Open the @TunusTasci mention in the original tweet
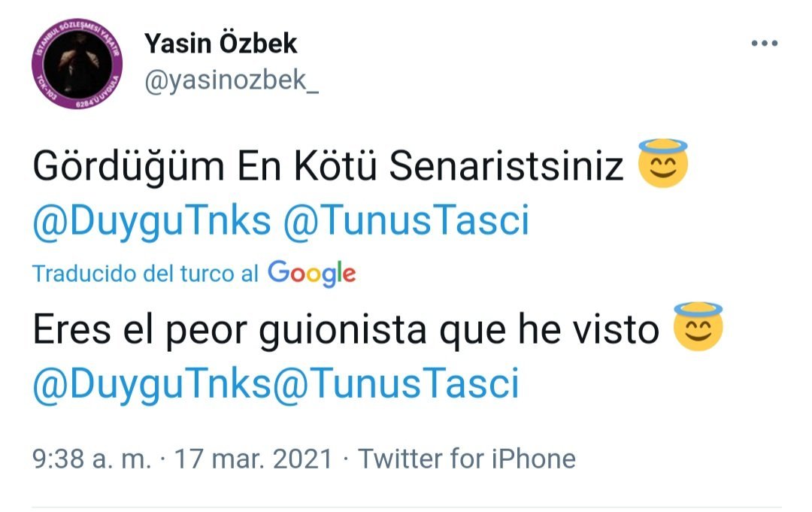This screenshot has height=512, width=812. (404, 221)
